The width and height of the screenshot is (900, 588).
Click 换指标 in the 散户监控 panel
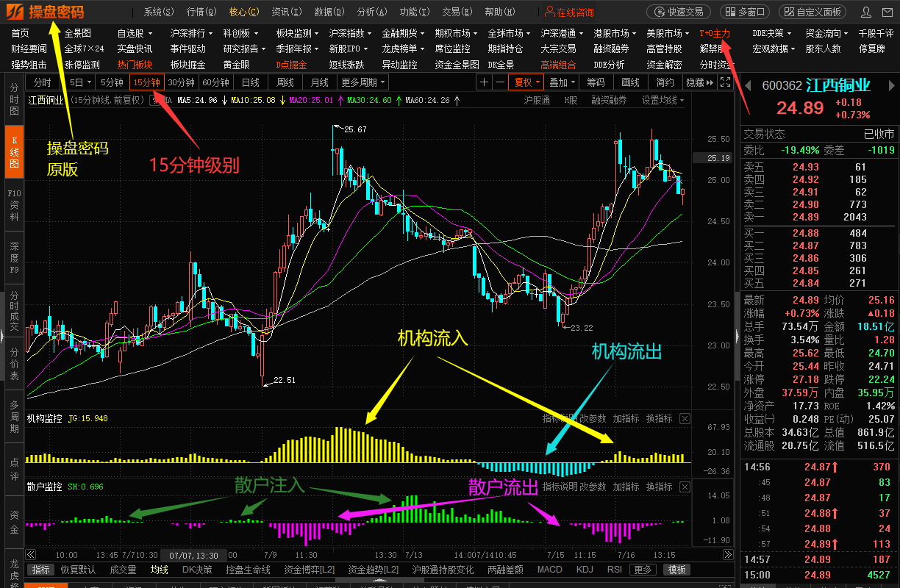click(660, 487)
